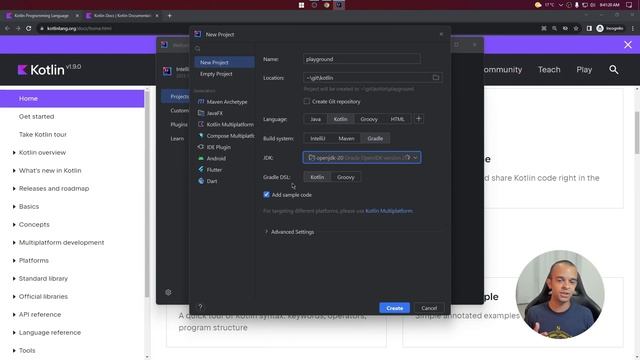
Task: Dismiss the purple banner with the X
Action: tap(628, 45)
